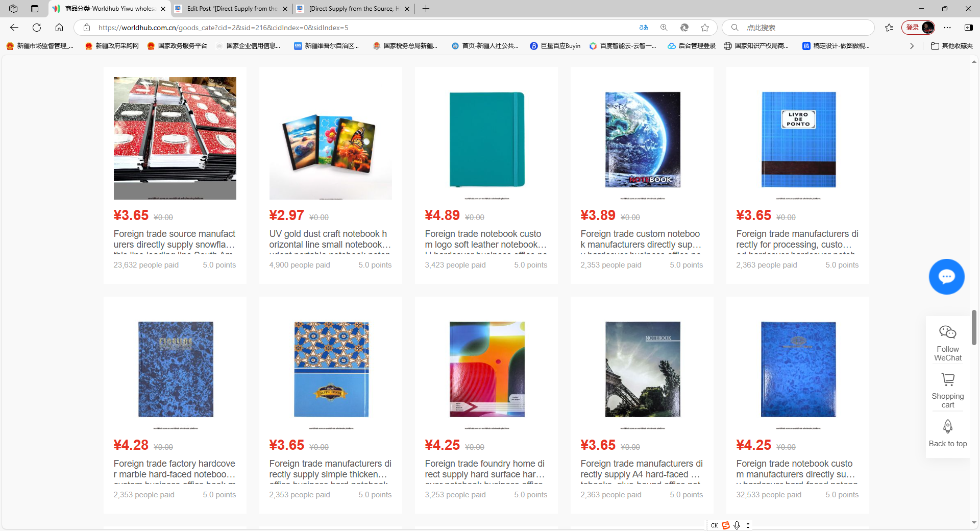Open a new browser tab
980x531 pixels.
[426, 9]
